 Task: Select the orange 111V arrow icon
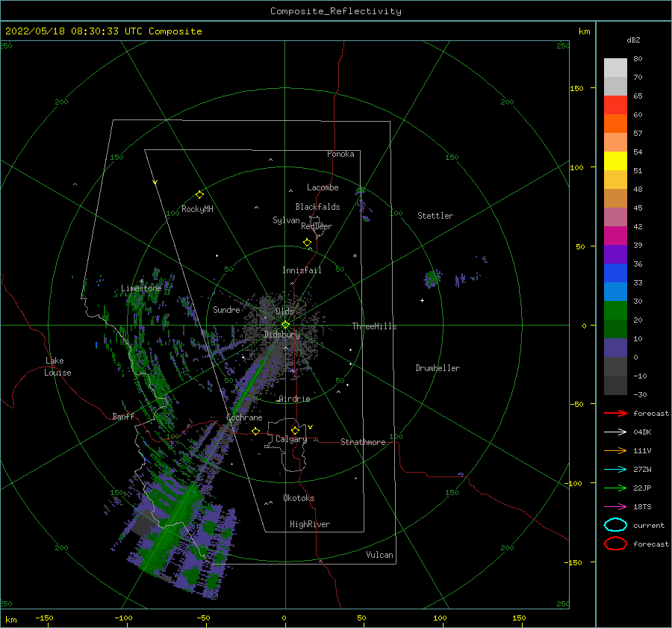click(615, 450)
